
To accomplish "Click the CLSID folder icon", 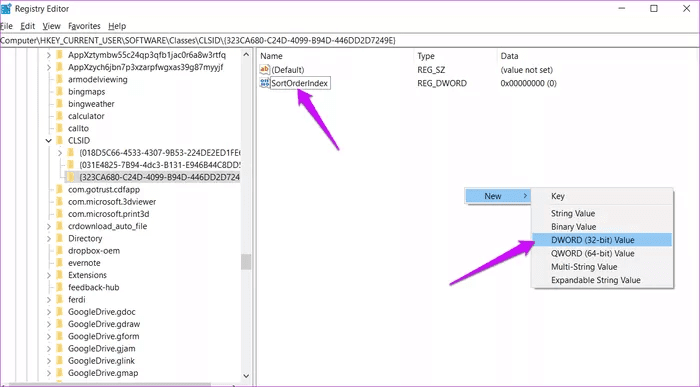I will (x=60, y=141).
